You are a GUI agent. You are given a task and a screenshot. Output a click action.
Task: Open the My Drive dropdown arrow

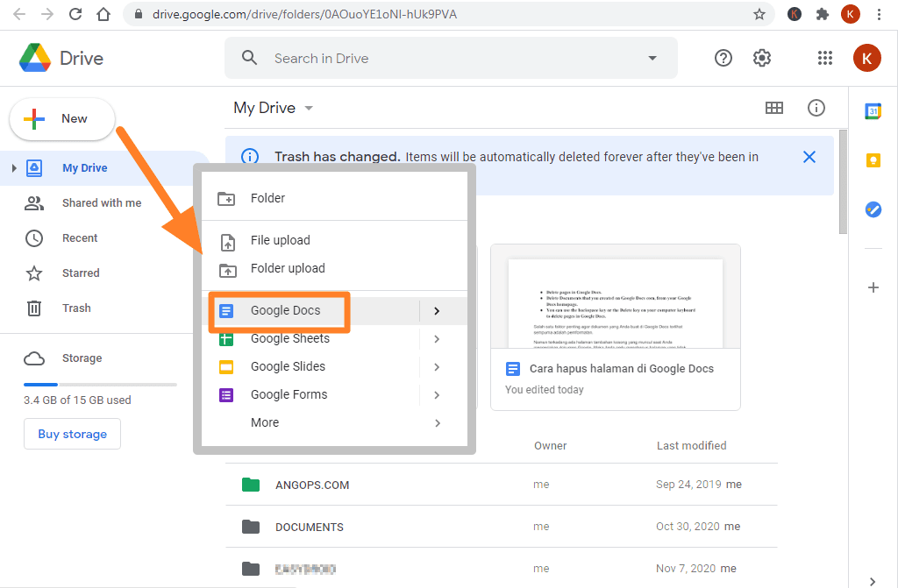308,107
